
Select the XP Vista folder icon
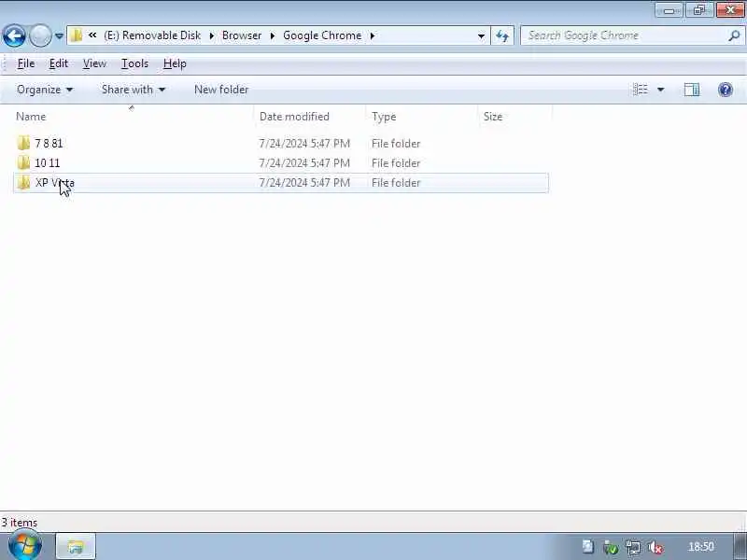coord(22,182)
